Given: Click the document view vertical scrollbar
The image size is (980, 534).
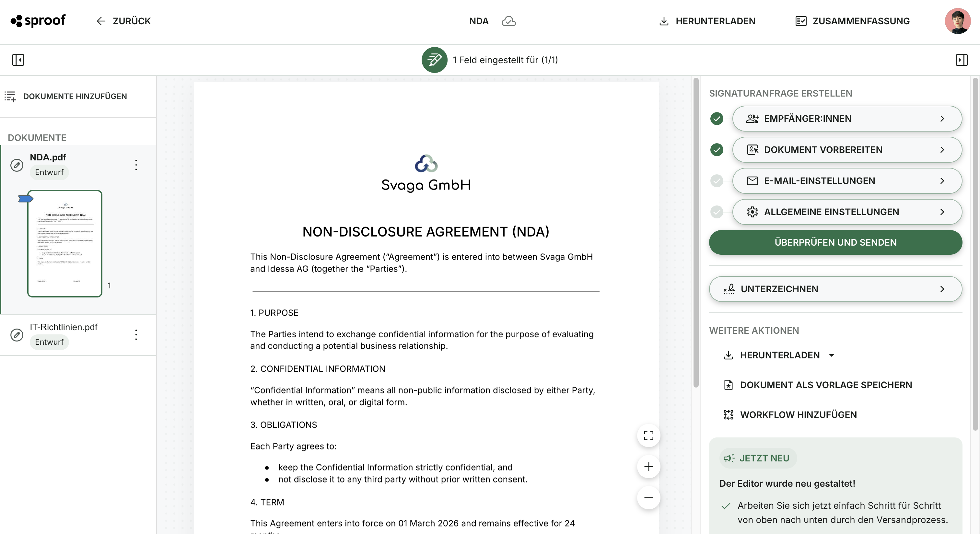Looking at the screenshot, I should pyautogui.click(x=696, y=232).
